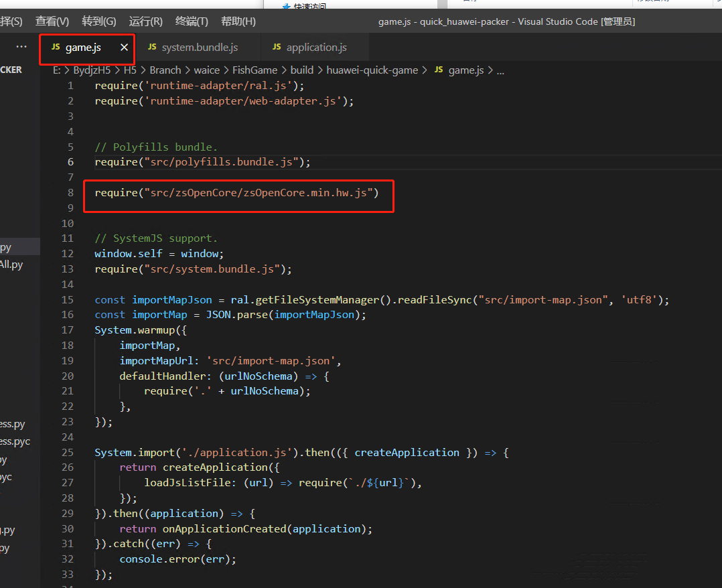Select the BydjzH5 breadcrumb folder
722x588 pixels.
tap(92, 70)
